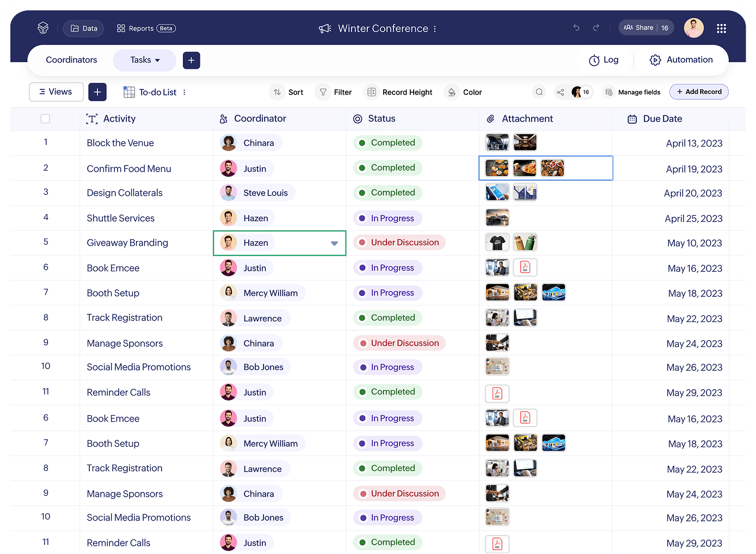Click the Log clock icon

coord(594,60)
